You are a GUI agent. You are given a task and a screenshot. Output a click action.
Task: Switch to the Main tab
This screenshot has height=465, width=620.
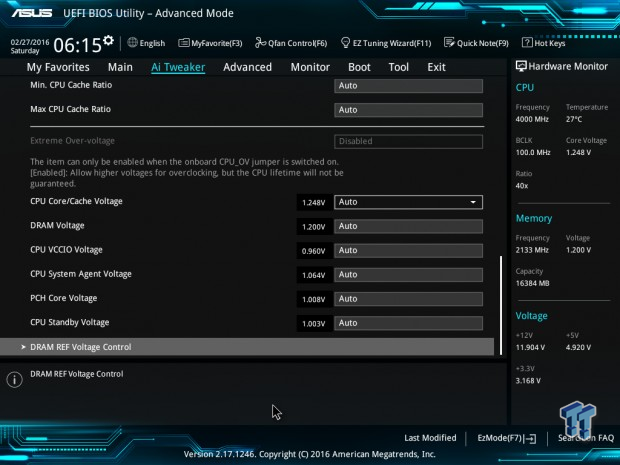coord(120,67)
